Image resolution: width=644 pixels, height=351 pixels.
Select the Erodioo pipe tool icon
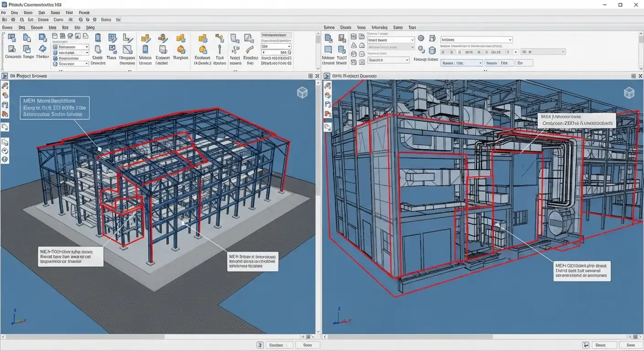tap(250, 49)
